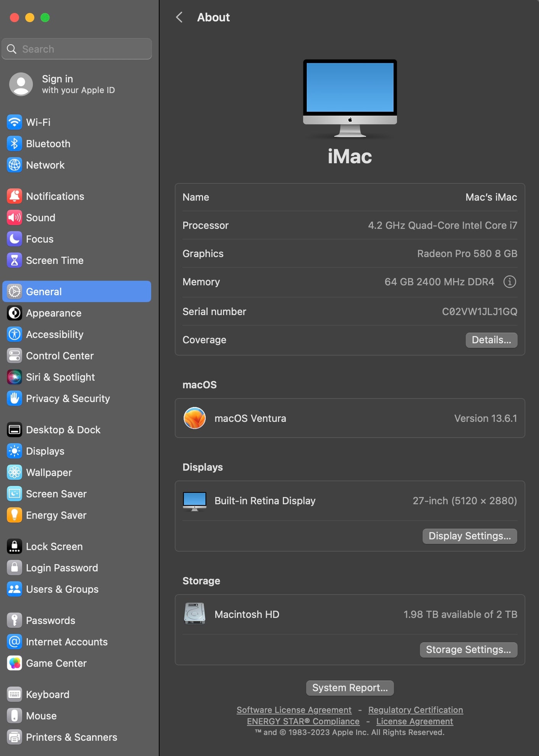Viewport: 539px width, 756px height.
Task: Click the Storage Settings... button
Action: [468, 650]
